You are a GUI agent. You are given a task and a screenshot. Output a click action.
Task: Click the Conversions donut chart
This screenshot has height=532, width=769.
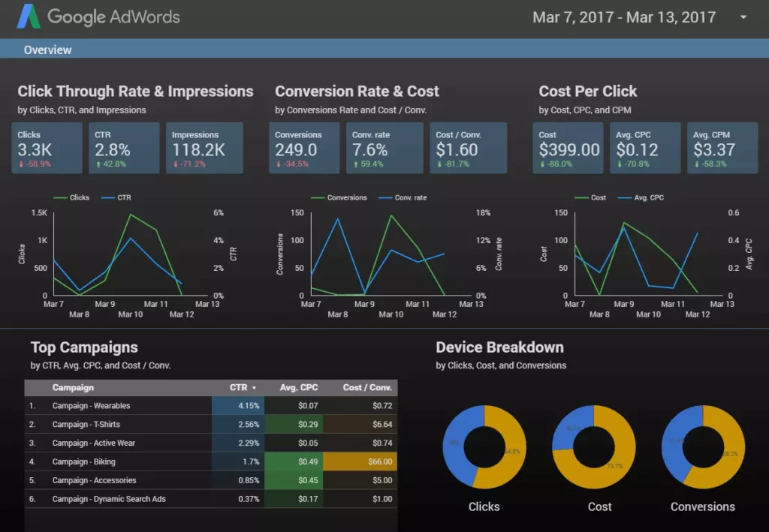pyautogui.click(x=702, y=447)
